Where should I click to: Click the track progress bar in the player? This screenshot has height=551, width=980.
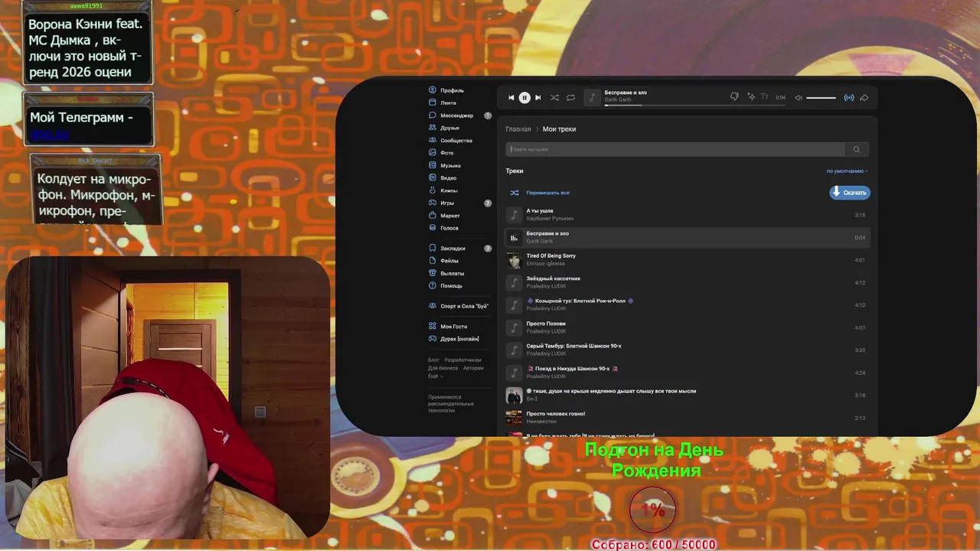(x=695, y=105)
